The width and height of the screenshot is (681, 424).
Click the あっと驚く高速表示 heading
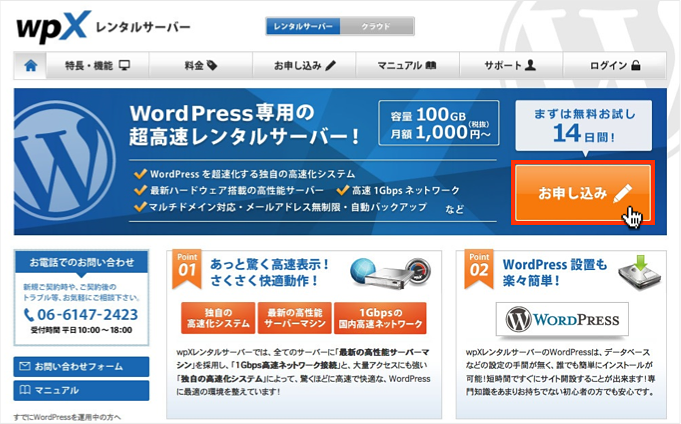point(269,272)
